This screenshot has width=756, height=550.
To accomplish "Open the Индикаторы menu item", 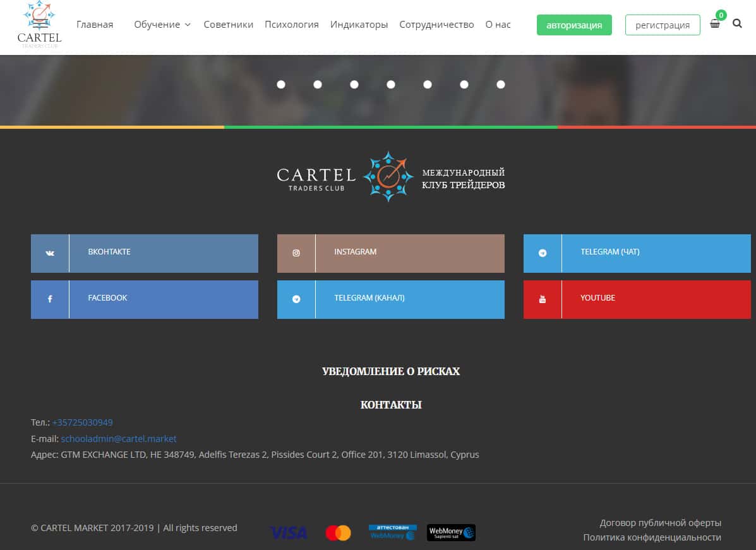I will click(x=359, y=25).
